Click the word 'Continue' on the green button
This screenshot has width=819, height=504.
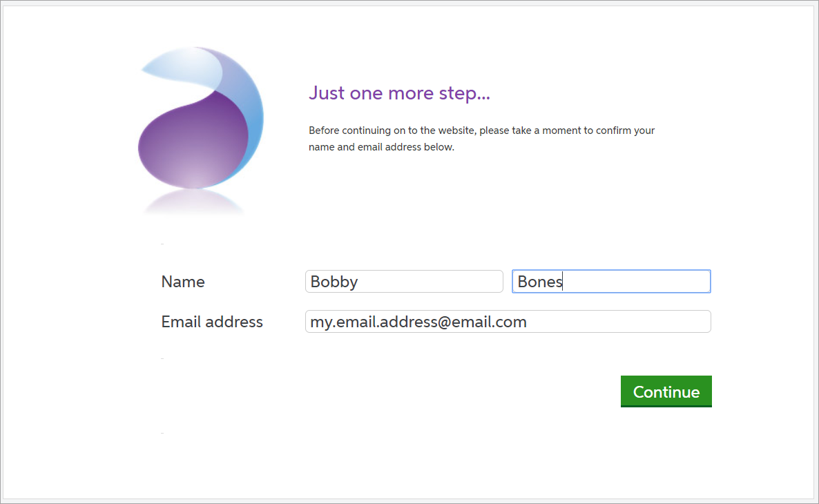(666, 391)
